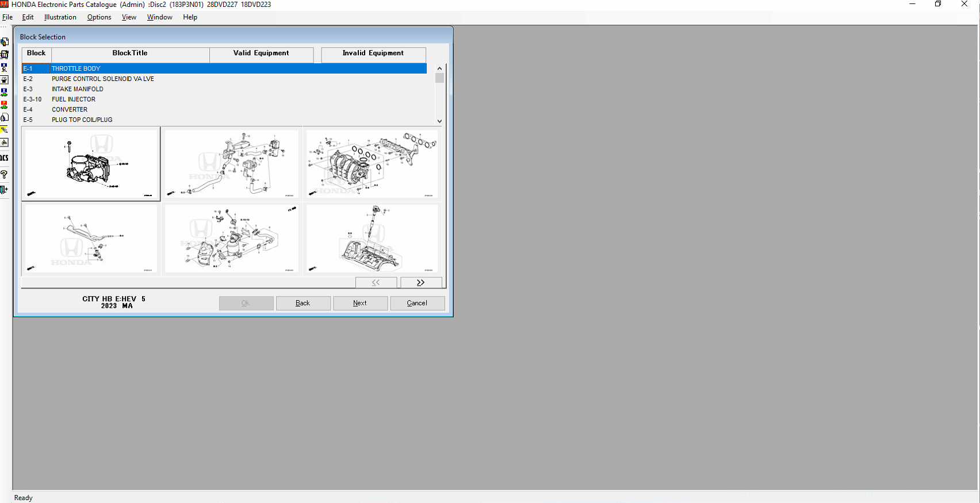Click the exit door icon in the sidebar
The image size is (980, 503).
(4, 190)
